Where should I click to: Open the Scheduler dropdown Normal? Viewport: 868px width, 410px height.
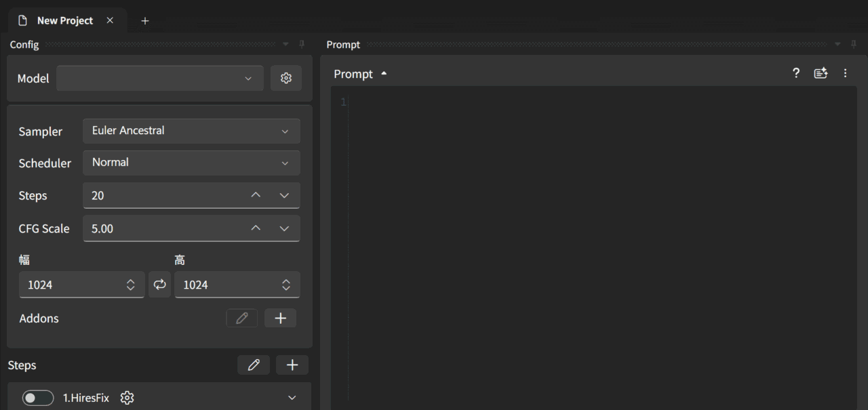(191, 163)
